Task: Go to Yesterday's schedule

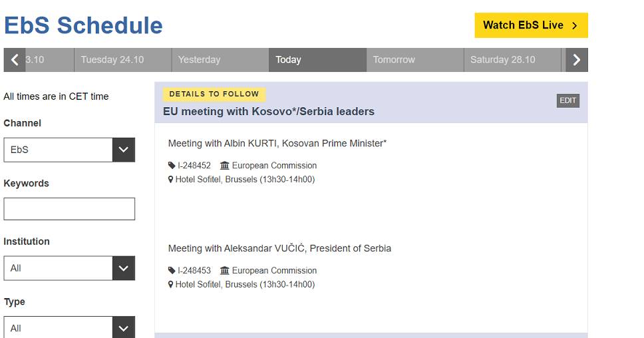Action: click(x=220, y=60)
